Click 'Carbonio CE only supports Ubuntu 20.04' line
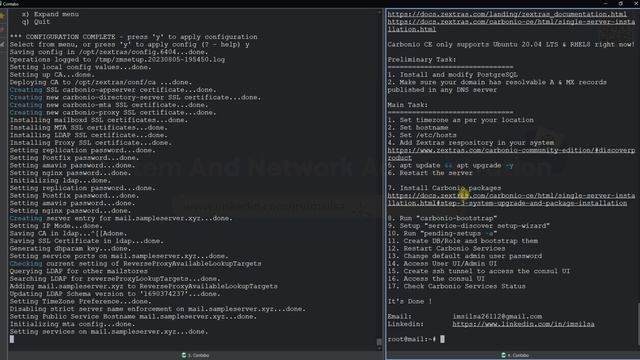Screen dimensions: 640x360 point(511,44)
